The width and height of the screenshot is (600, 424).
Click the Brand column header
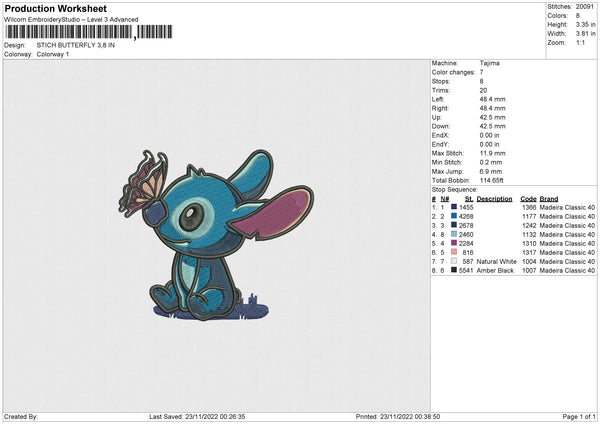click(549, 199)
